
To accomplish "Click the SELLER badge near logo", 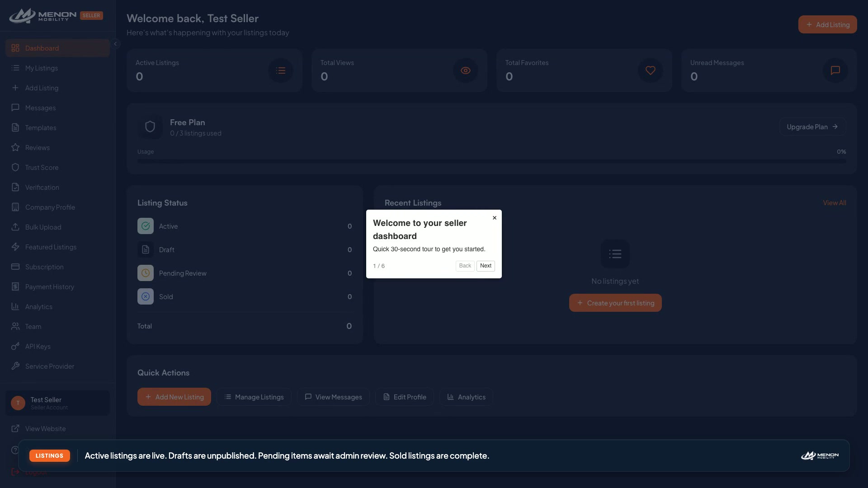I will coord(91,15).
